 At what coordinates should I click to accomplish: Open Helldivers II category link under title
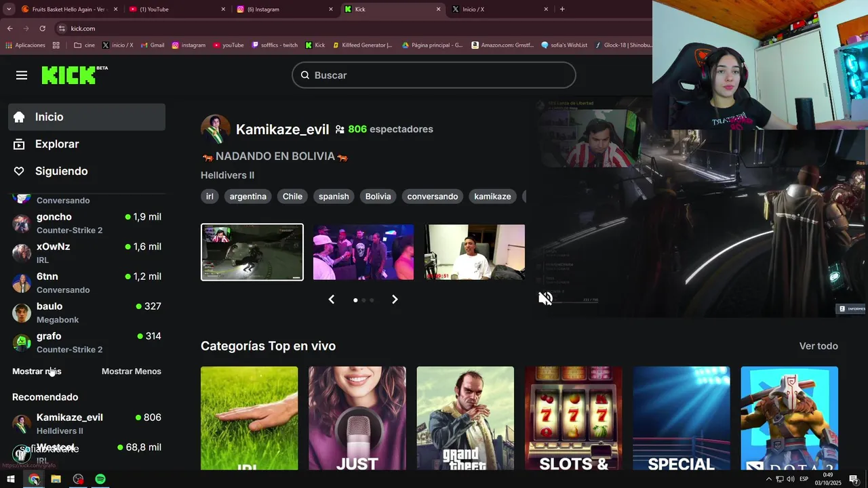pos(227,175)
